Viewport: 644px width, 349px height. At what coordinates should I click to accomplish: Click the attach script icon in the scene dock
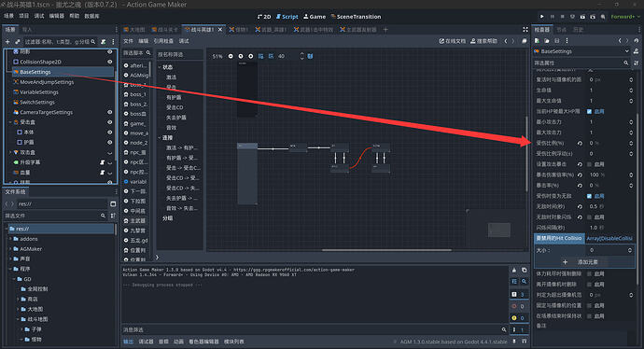(x=104, y=42)
